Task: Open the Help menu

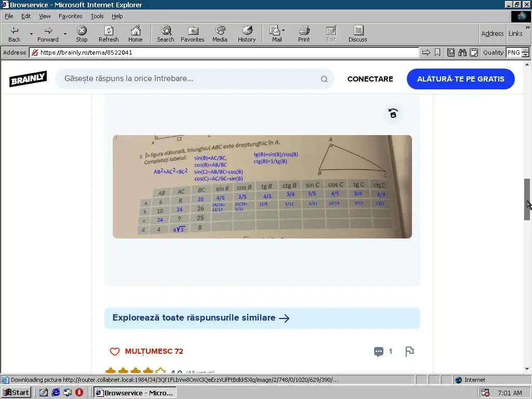Action: pos(117,16)
